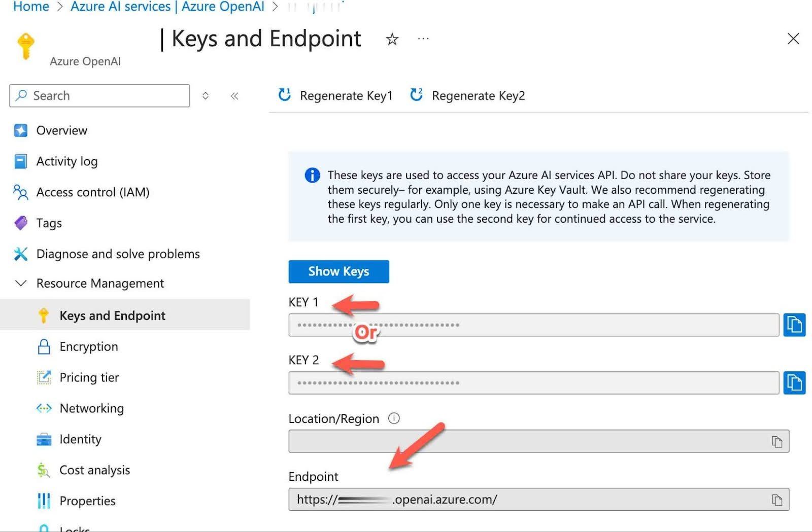
Task: Open the more options ellipsis menu
Action: click(423, 39)
